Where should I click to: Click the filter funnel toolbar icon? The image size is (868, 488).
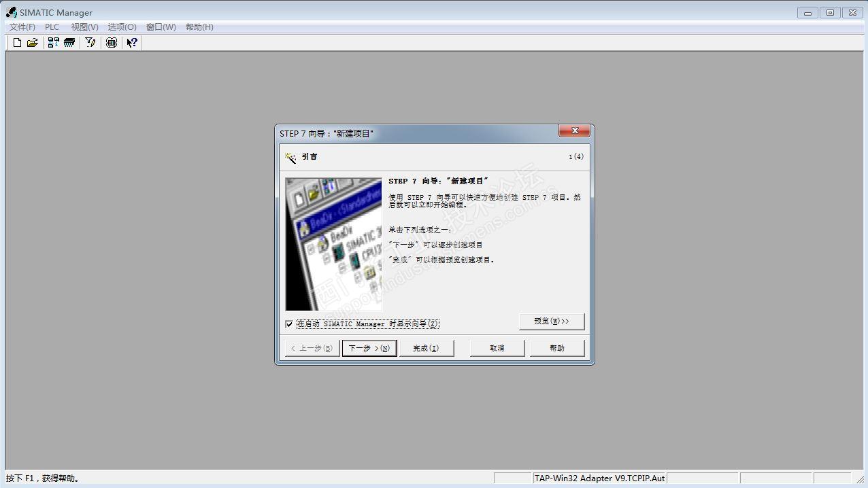[90, 43]
